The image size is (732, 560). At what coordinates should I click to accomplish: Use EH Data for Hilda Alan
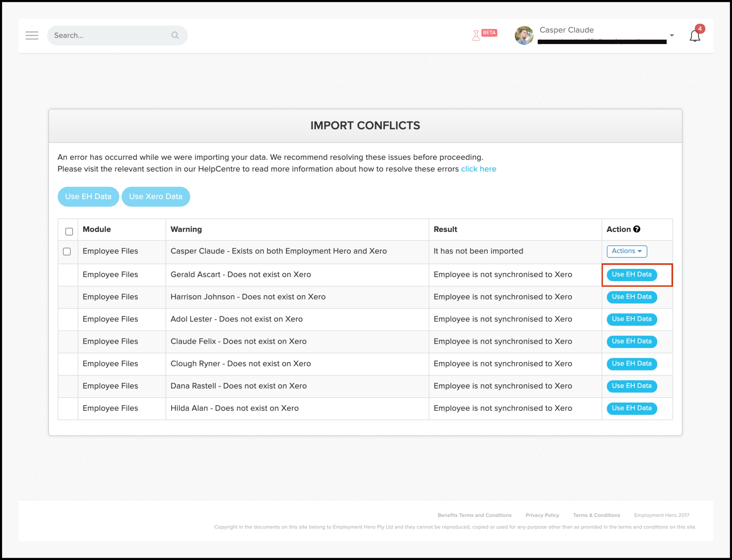click(631, 408)
